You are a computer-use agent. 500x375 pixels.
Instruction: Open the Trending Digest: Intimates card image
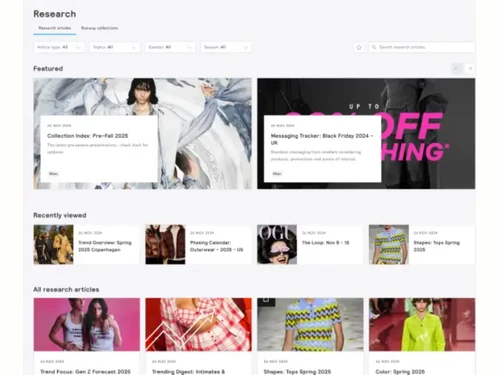coord(198,324)
